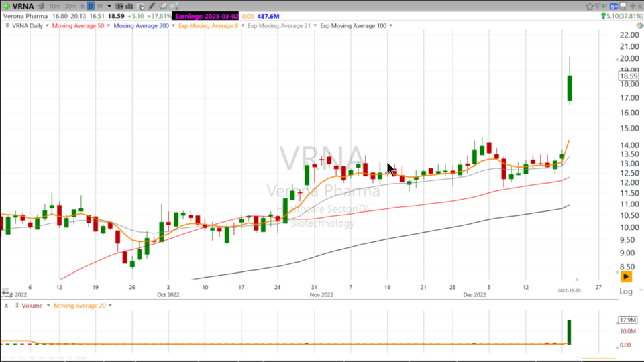Click the latest green volume bar
644x362 pixels.
570,332
